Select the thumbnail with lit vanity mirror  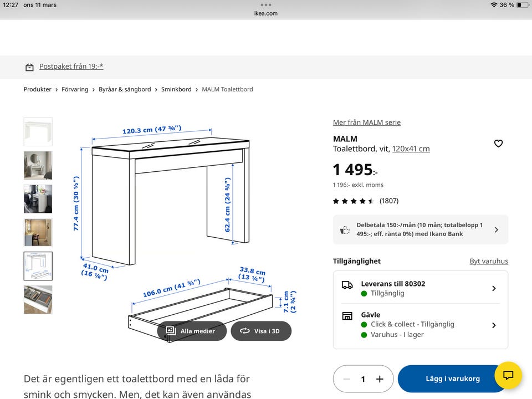38,232
